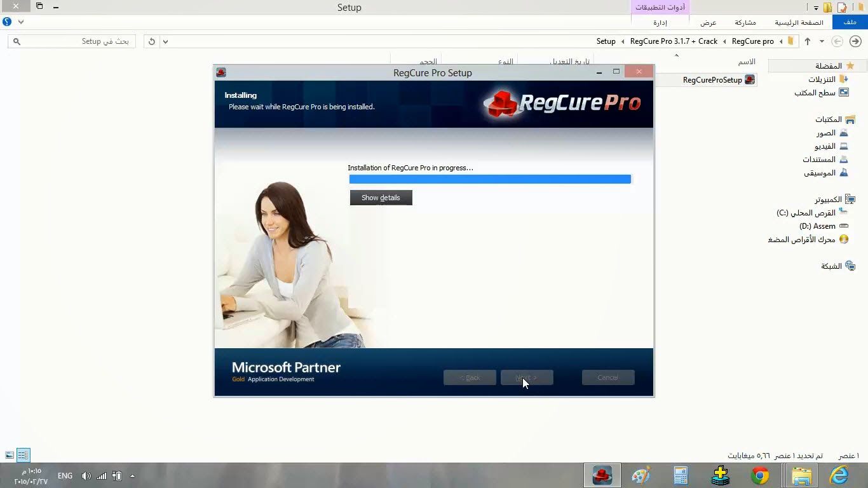This screenshot has height=488, width=868.
Task: Open the الصفحة الرئيسية ribbon tab
Action: (799, 22)
